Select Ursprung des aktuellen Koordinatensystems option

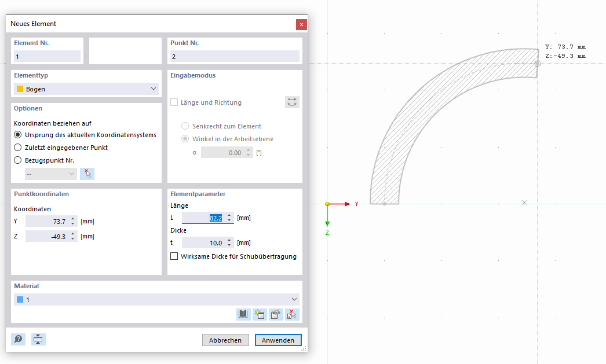17,135
